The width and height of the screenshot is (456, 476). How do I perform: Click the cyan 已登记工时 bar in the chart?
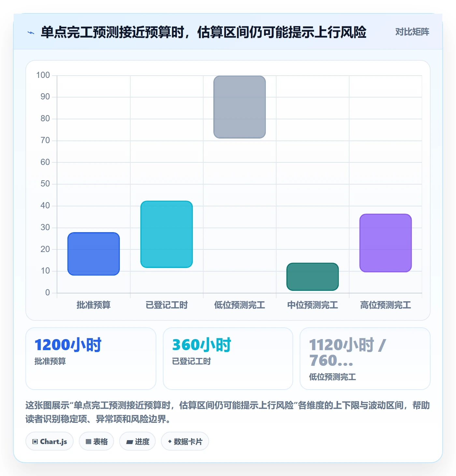click(167, 234)
